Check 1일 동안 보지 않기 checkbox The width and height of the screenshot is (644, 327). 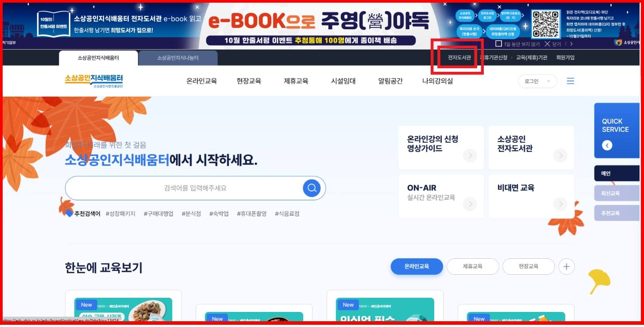498,44
